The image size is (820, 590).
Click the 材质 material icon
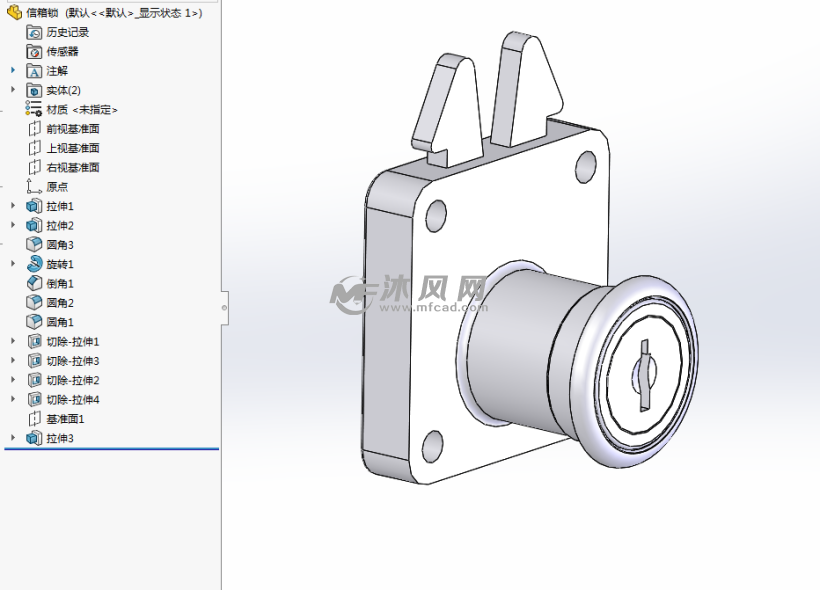[33, 109]
